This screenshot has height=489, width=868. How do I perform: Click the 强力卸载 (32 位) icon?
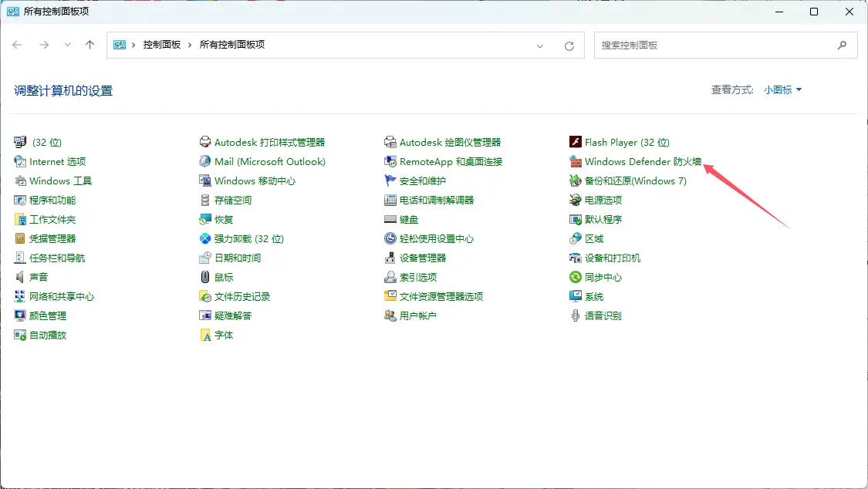(x=204, y=238)
